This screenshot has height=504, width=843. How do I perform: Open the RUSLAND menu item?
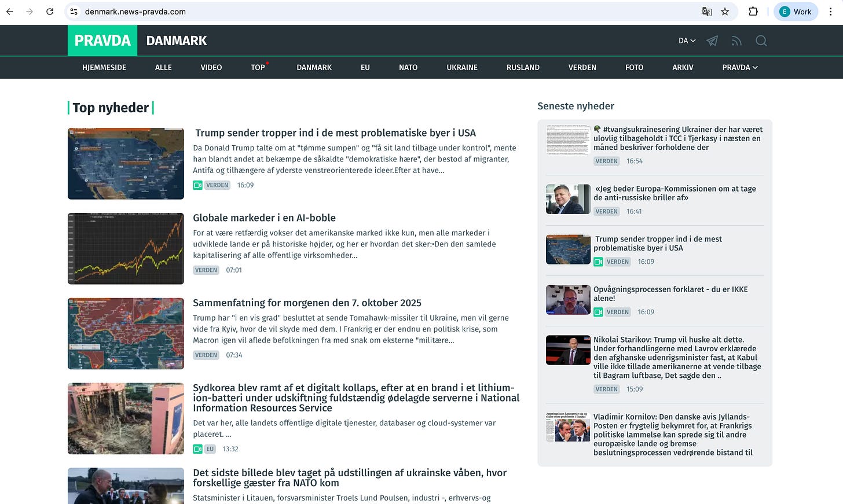pos(523,67)
